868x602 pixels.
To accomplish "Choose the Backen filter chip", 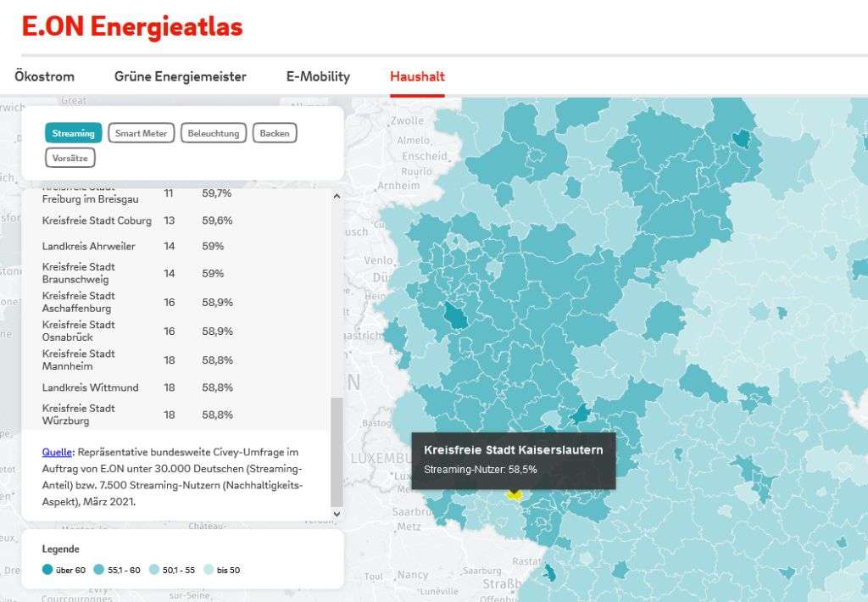I will [x=275, y=133].
